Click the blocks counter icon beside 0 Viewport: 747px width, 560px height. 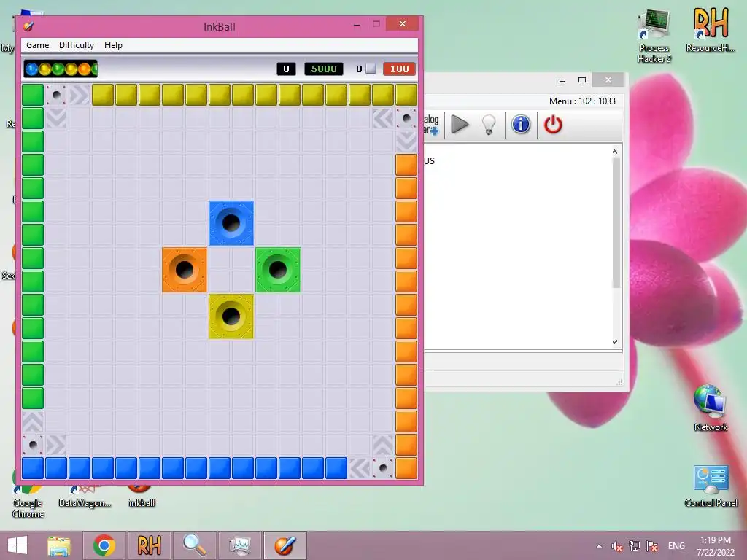click(371, 69)
